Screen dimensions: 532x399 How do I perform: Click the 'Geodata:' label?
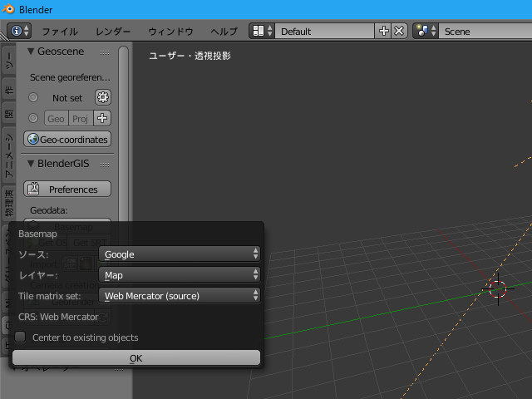49,210
